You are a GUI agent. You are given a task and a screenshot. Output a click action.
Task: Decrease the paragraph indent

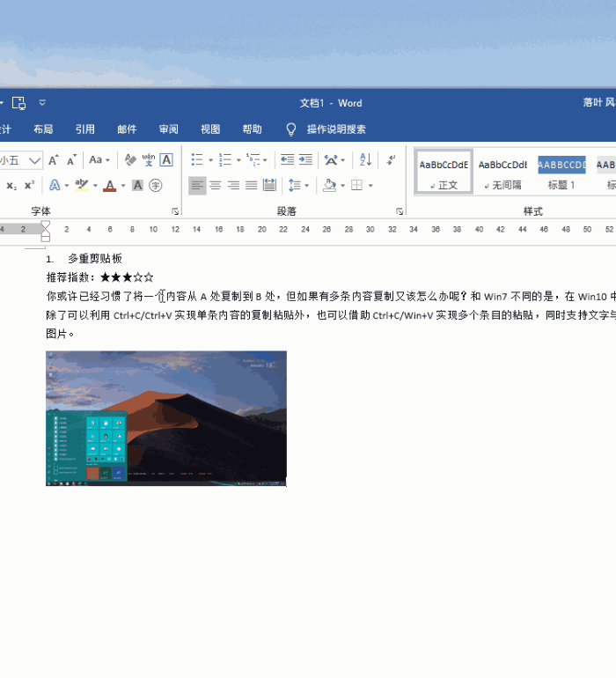point(287,160)
